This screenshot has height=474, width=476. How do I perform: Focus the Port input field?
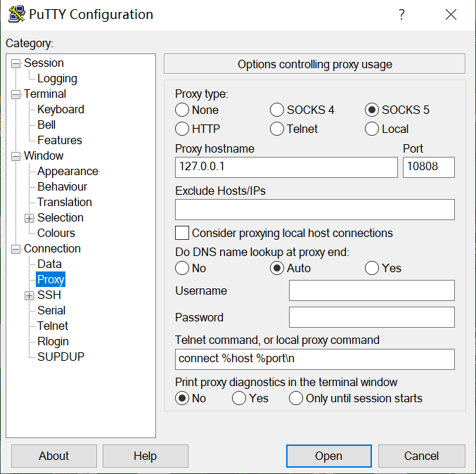[428, 167]
